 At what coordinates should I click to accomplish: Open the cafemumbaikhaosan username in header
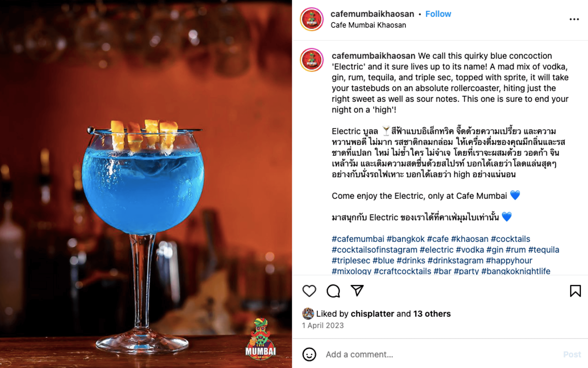coord(372,14)
